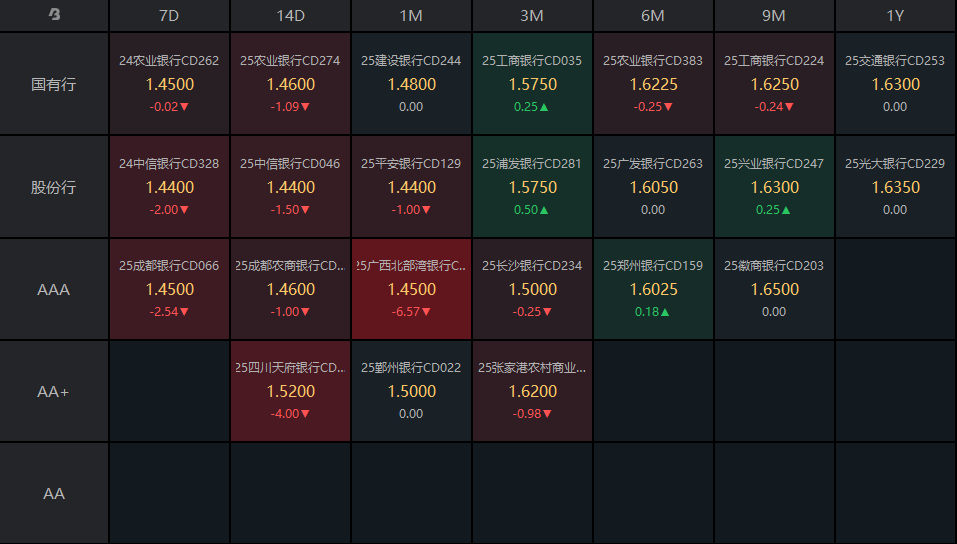Click the 25交通银行CD253 quote
957x544 pixels.
point(895,84)
